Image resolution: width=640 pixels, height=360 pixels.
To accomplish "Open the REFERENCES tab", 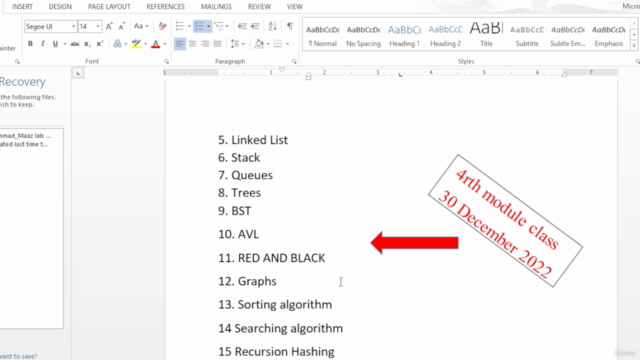I will pyautogui.click(x=165, y=7).
